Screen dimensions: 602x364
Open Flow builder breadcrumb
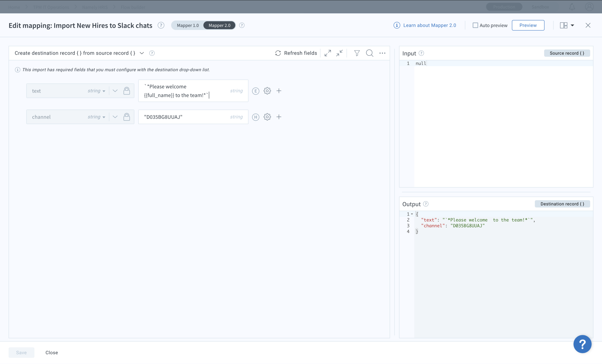133,7
